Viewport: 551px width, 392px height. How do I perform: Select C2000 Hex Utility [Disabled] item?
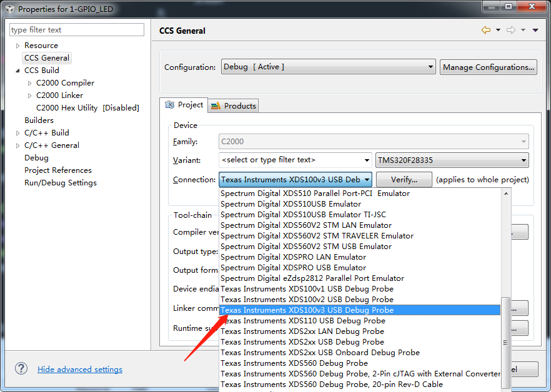click(x=87, y=108)
